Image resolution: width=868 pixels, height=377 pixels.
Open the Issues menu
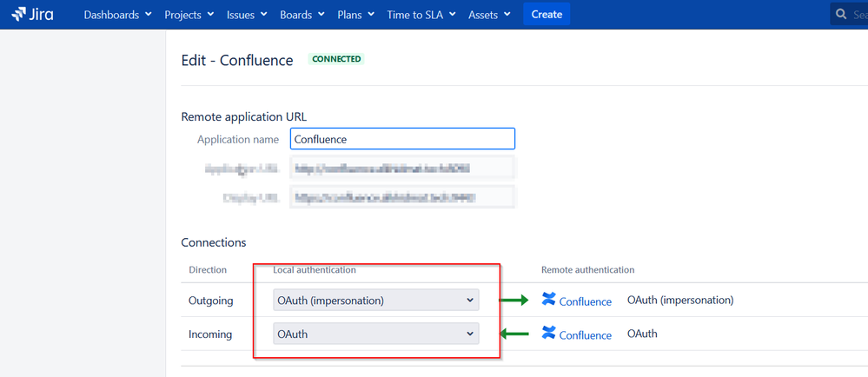click(247, 15)
